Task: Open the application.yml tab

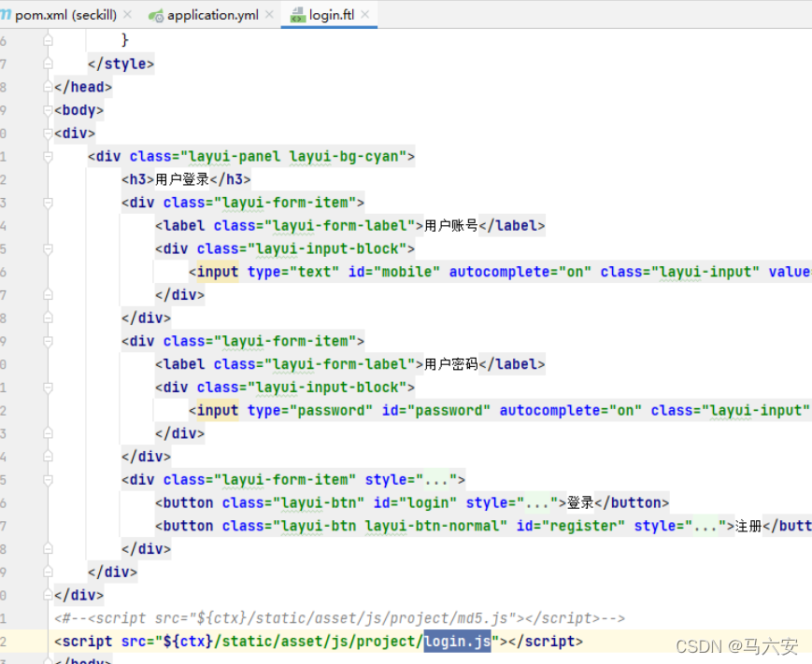Action: (x=213, y=15)
